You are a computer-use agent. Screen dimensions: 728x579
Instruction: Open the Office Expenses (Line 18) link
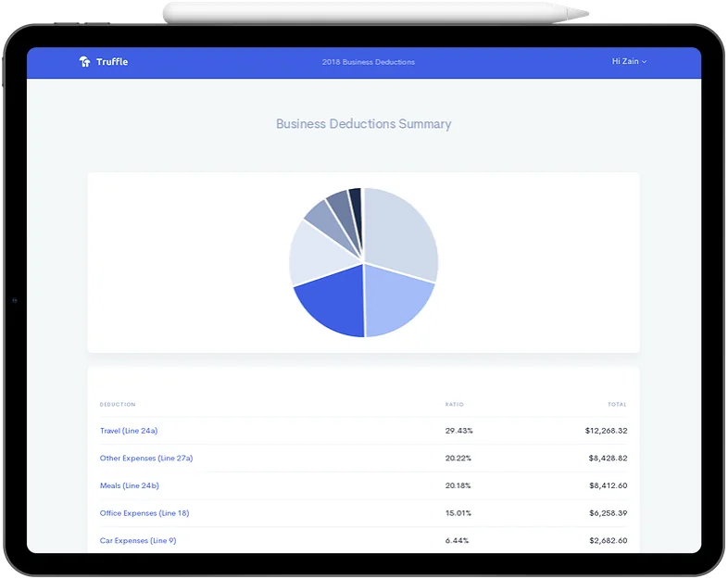pyautogui.click(x=144, y=513)
